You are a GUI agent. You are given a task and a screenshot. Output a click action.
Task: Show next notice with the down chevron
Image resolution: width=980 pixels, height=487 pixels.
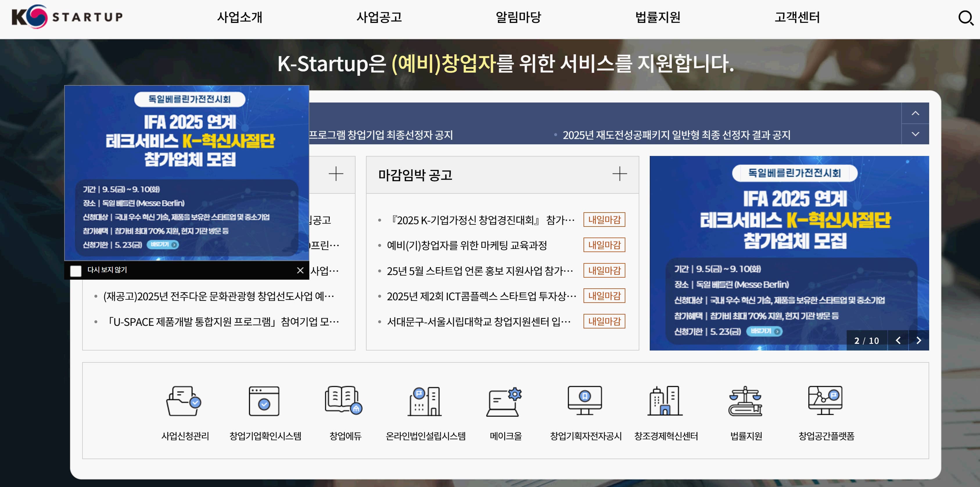916,134
